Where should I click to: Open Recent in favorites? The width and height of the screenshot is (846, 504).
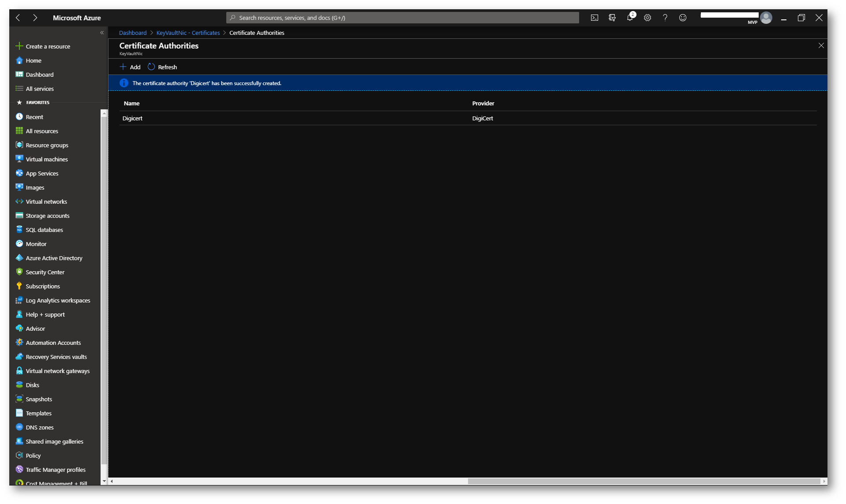30,117
